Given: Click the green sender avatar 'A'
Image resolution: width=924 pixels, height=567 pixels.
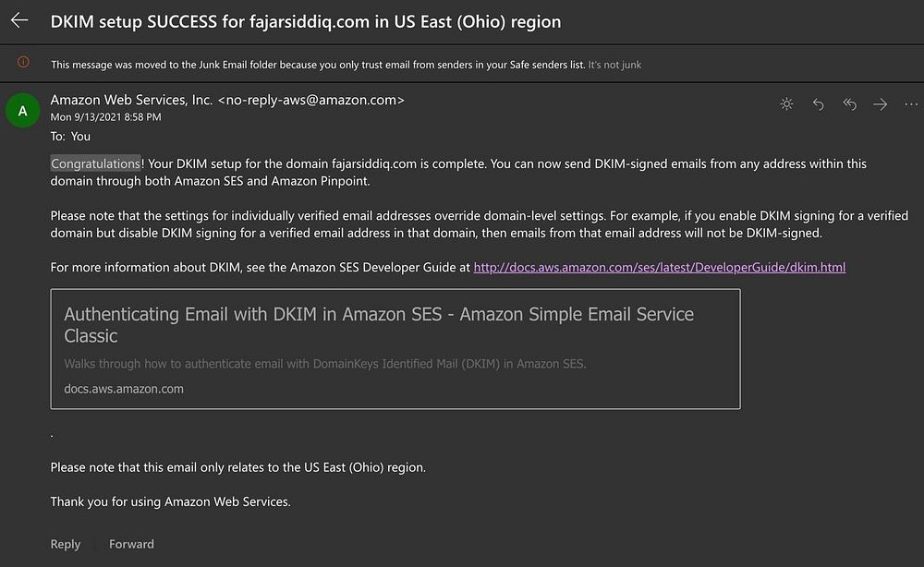Looking at the screenshot, I should coord(23,112).
